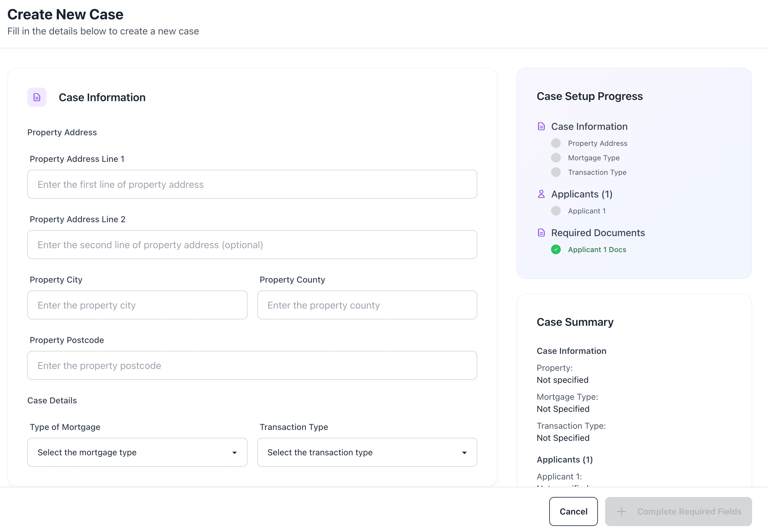Screen dimensions: 769x532
Task: Select Applicants (1) section in progress panel
Action: 582,194
